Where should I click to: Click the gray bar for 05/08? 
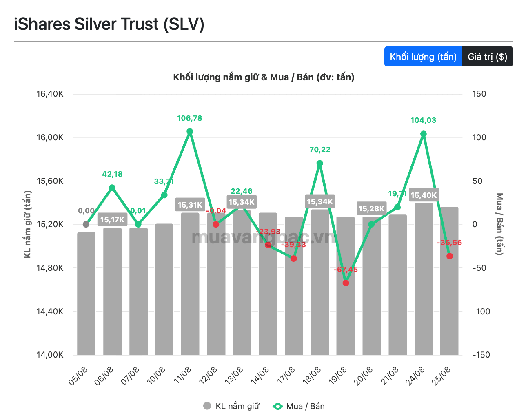pyautogui.click(x=86, y=294)
